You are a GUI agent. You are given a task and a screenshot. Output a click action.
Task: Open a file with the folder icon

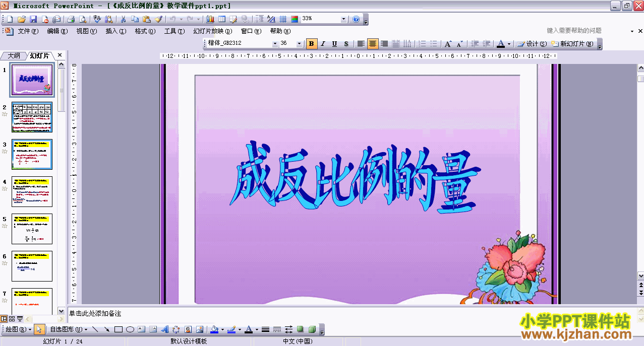21,19
